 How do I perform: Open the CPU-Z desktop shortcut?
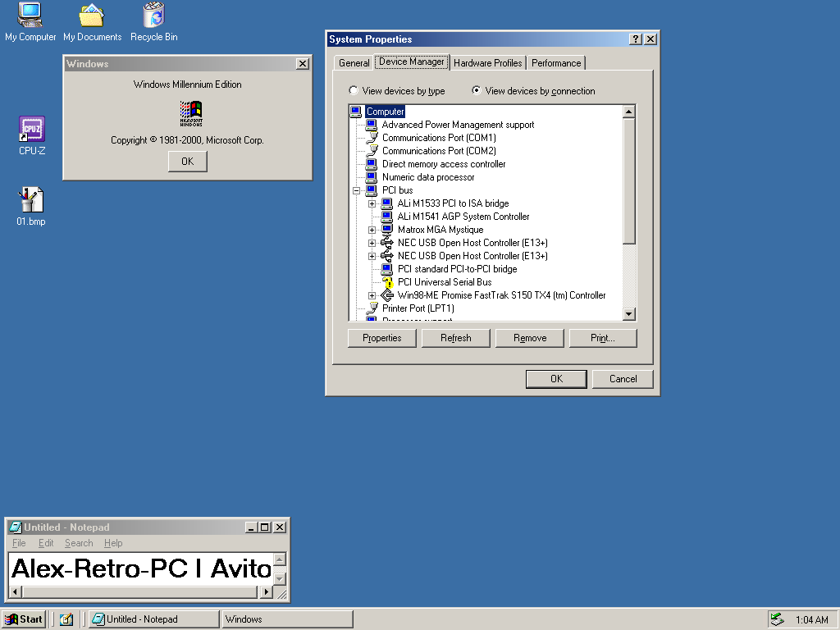point(32,130)
